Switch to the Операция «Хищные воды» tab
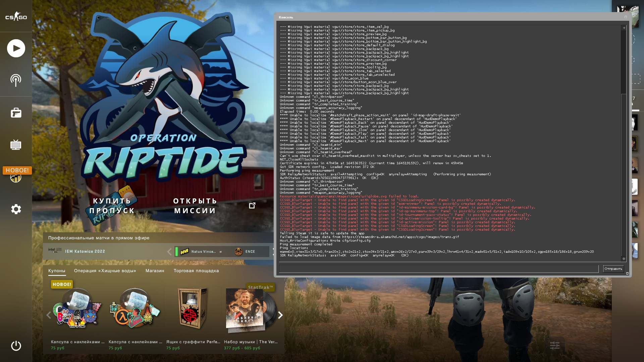 [x=105, y=271]
